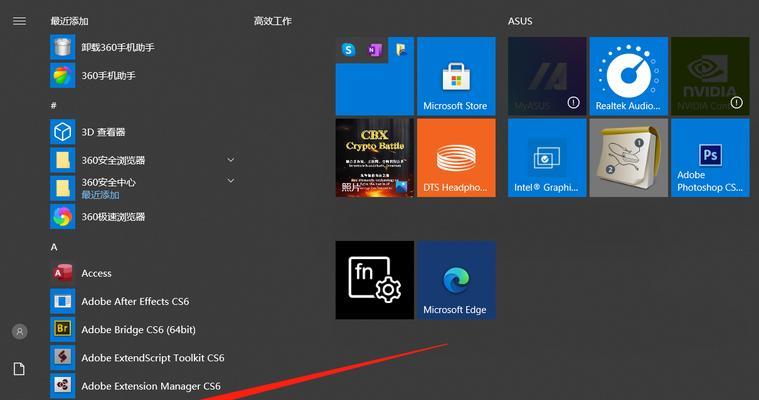Click the Adobe After Effects CS6 icon

click(62, 301)
